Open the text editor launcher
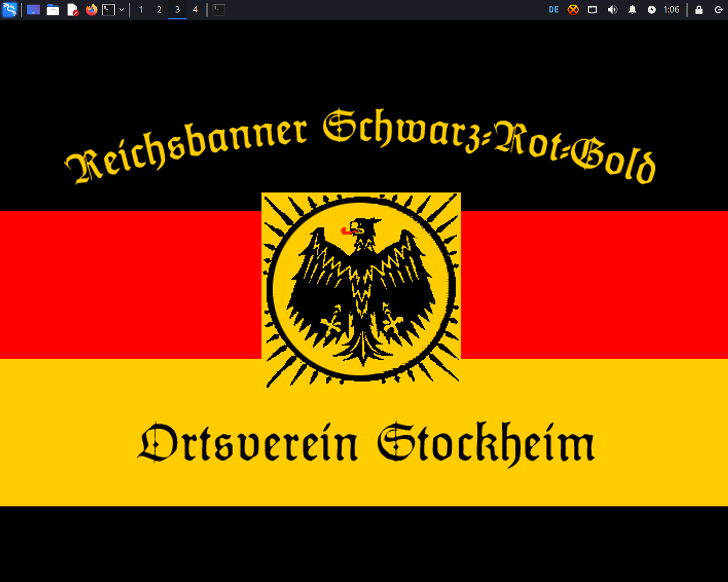Image resolution: width=728 pixels, height=582 pixels. coord(72,10)
